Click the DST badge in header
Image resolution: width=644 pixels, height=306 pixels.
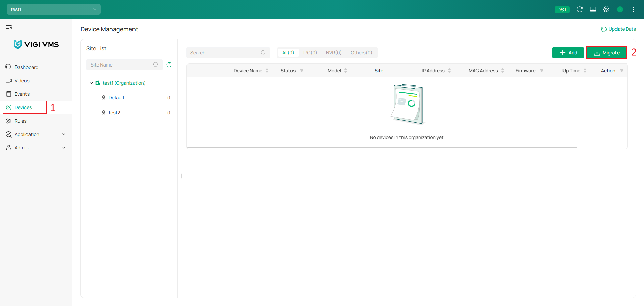[562, 10]
